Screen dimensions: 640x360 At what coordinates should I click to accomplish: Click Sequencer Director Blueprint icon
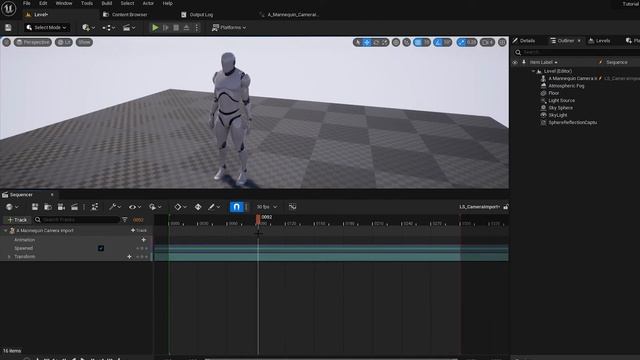(x=95, y=207)
